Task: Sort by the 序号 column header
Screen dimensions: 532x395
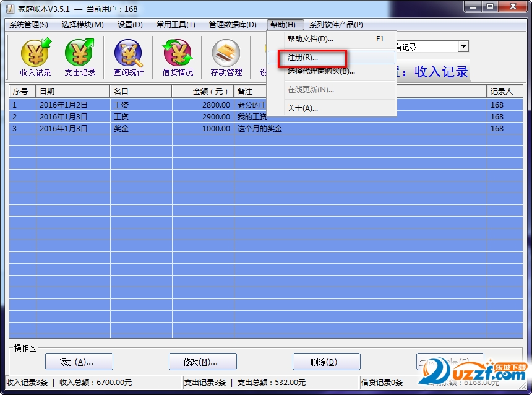Action: click(x=22, y=92)
